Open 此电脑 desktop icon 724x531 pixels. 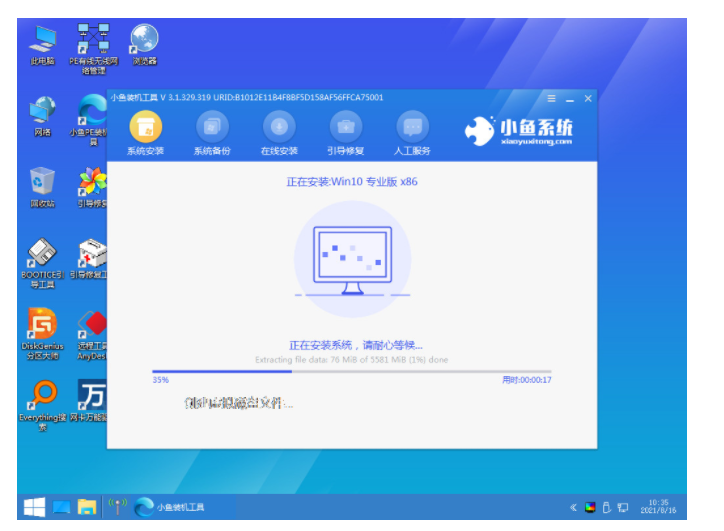click(x=43, y=44)
